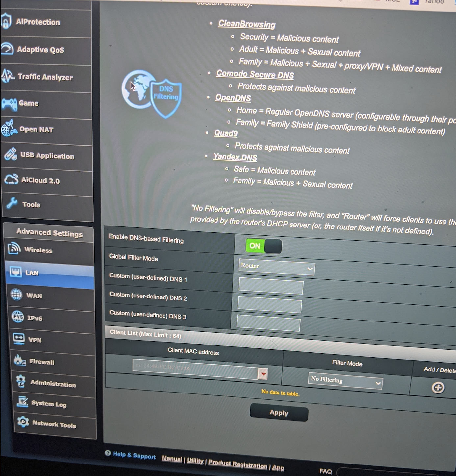Click the Traffic Analyzer waveform icon
The image size is (456, 476).
coord(8,76)
